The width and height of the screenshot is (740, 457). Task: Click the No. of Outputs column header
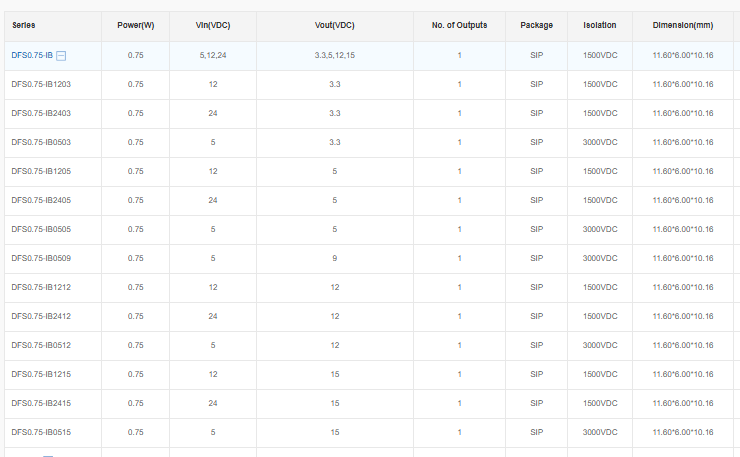(459, 25)
